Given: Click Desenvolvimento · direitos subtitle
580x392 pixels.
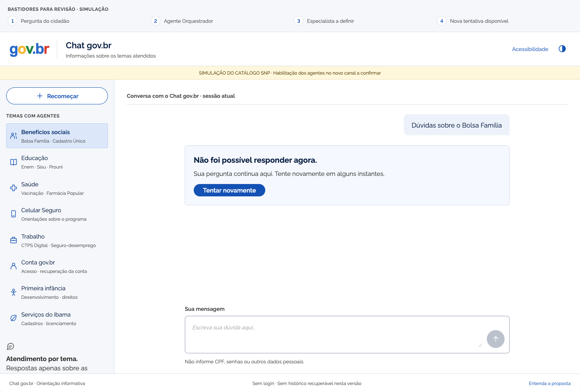Looking at the screenshot, I should click(x=49, y=297).
